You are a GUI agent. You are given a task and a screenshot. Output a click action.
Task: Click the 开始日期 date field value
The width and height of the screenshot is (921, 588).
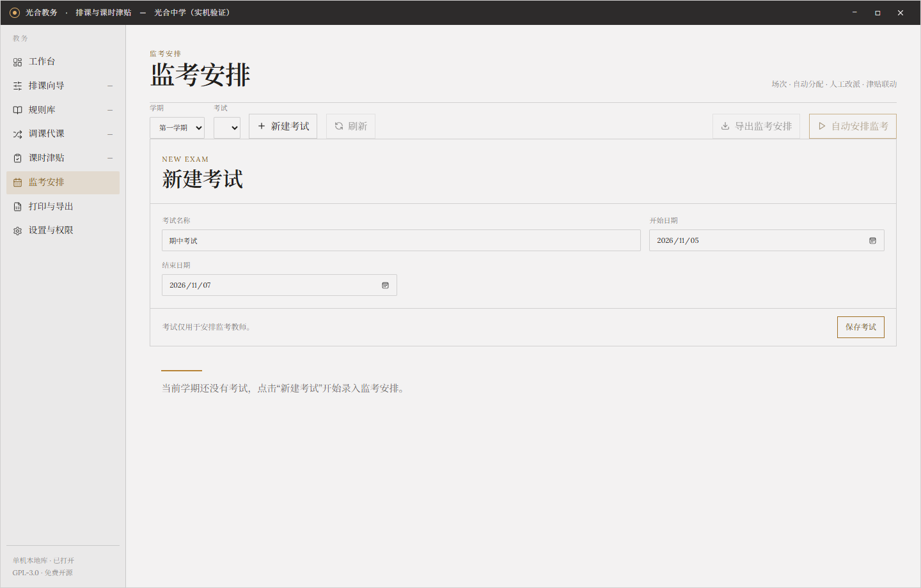click(x=678, y=240)
